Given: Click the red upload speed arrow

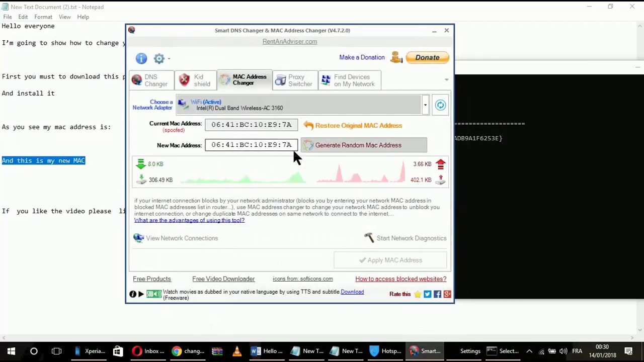Looking at the screenshot, I should pyautogui.click(x=440, y=164).
